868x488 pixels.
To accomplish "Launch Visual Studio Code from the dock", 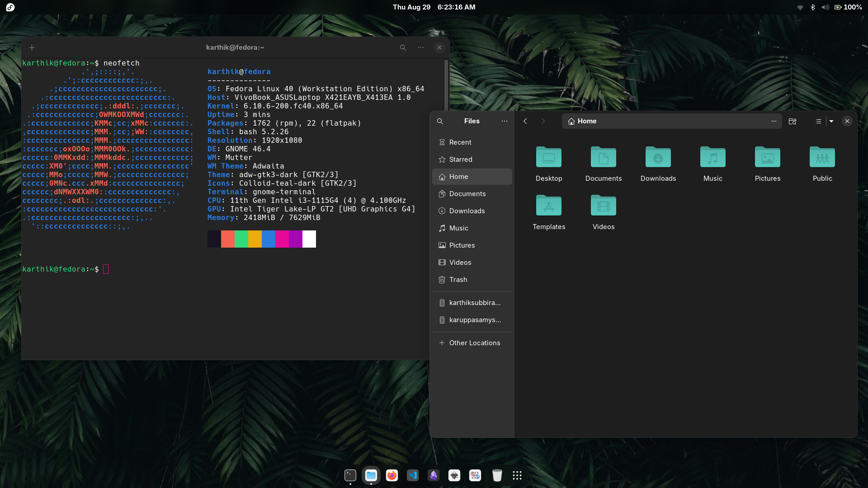I will pos(413,475).
